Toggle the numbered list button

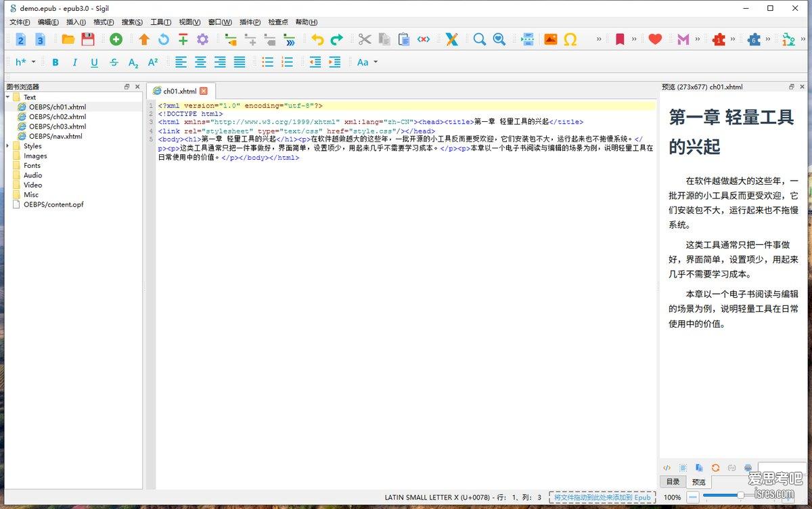click(x=288, y=62)
